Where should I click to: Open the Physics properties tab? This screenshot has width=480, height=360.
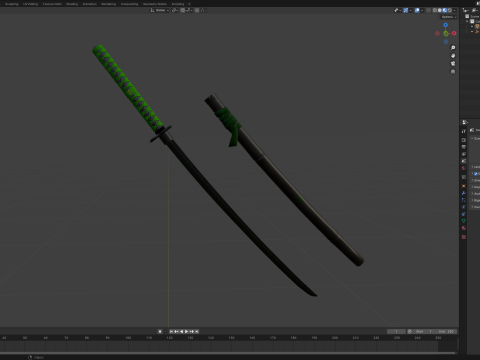tap(464, 207)
